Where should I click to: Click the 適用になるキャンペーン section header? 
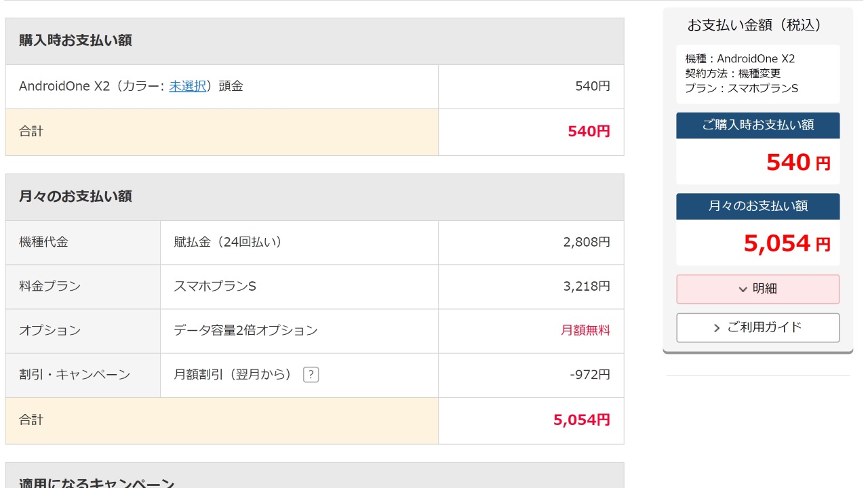click(96, 483)
